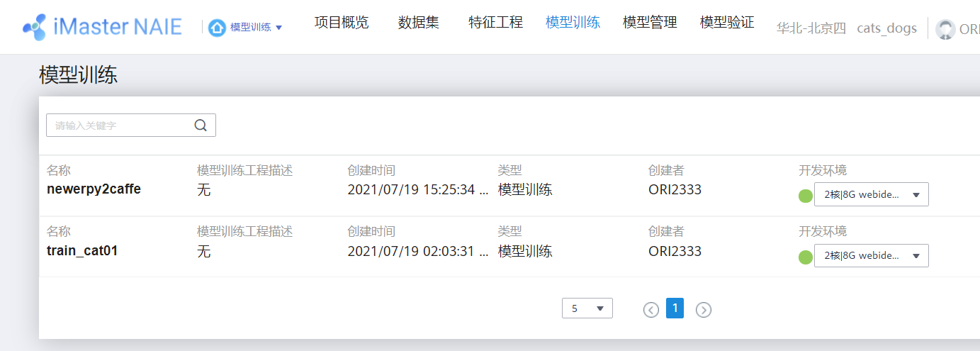Screen dimensions: 980x351
Task: Focus the 请输入关键字 search field
Action: pos(131,126)
